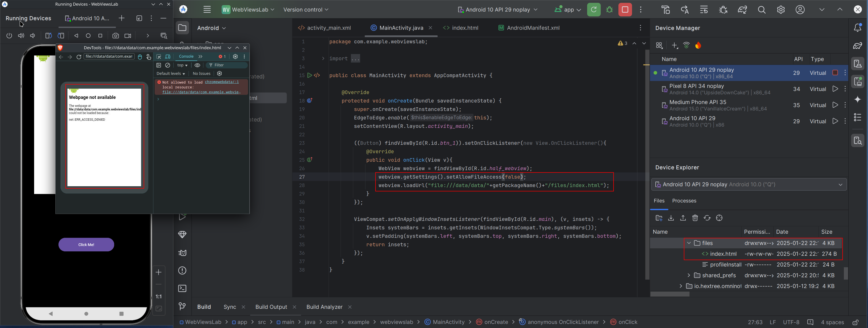Screen dimensions: 868x328
Task: Open the Problems tool window icon
Action: (182, 271)
